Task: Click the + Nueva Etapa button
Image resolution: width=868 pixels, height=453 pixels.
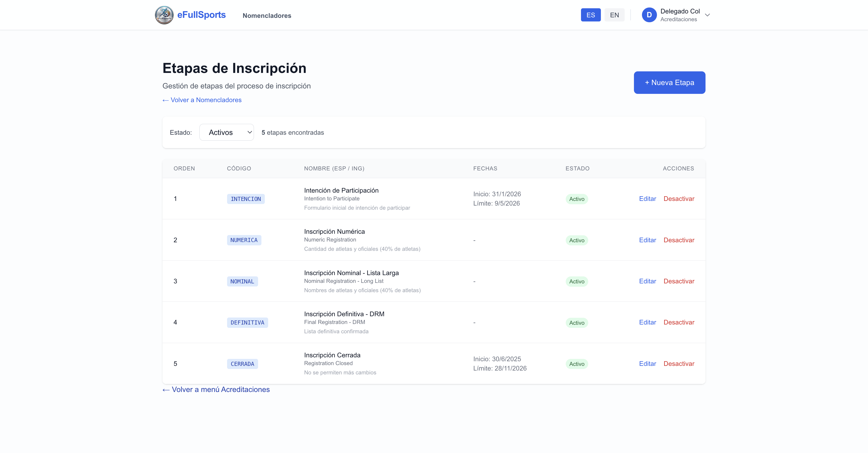Action: [669, 82]
